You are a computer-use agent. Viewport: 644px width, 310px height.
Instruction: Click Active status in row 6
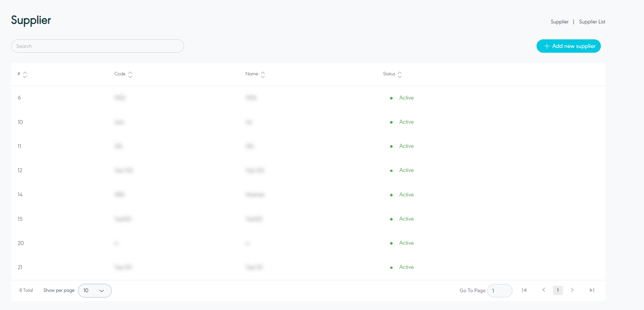click(x=406, y=98)
